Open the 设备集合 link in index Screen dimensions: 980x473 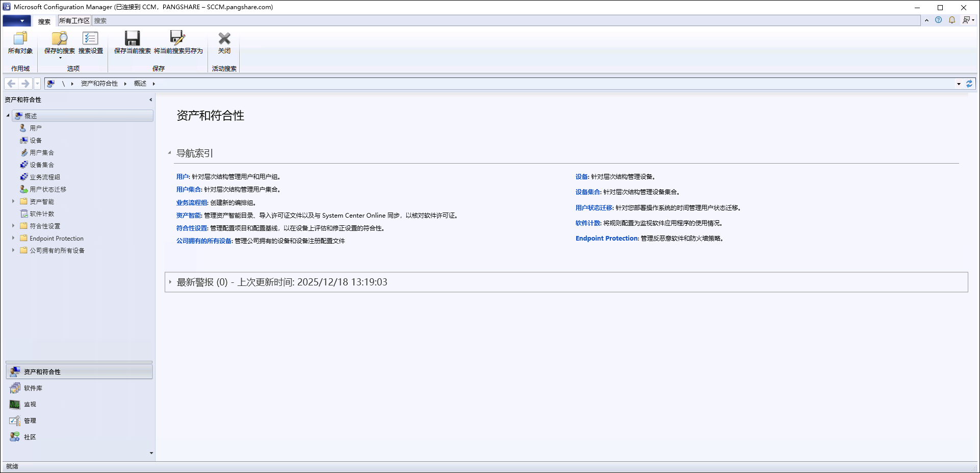(588, 192)
